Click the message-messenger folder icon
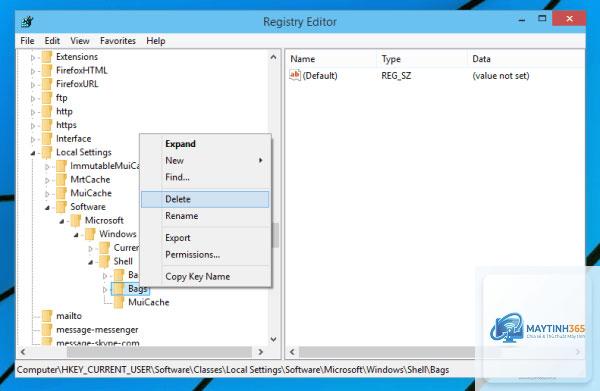 47,329
